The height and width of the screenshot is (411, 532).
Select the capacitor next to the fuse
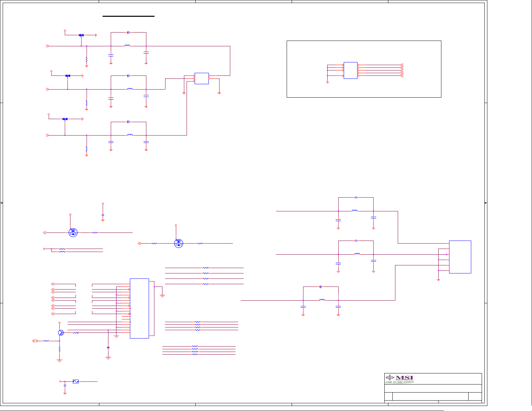pos(65,386)
